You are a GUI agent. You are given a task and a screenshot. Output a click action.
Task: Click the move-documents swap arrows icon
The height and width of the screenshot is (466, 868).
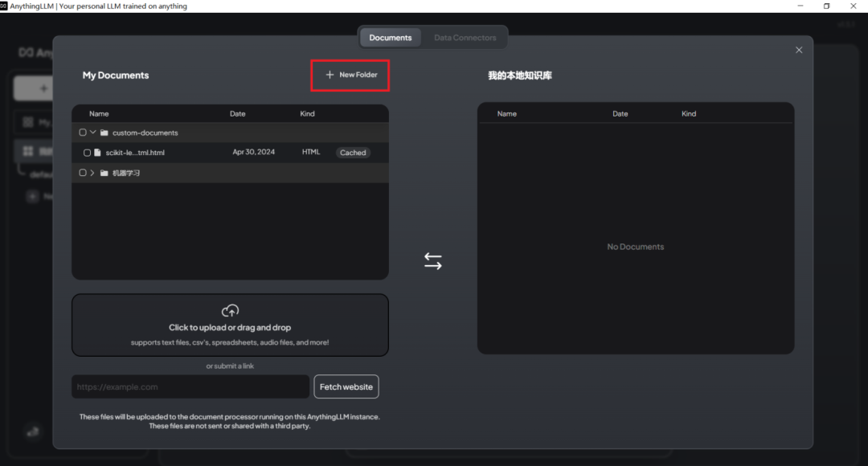click(433, 260)
